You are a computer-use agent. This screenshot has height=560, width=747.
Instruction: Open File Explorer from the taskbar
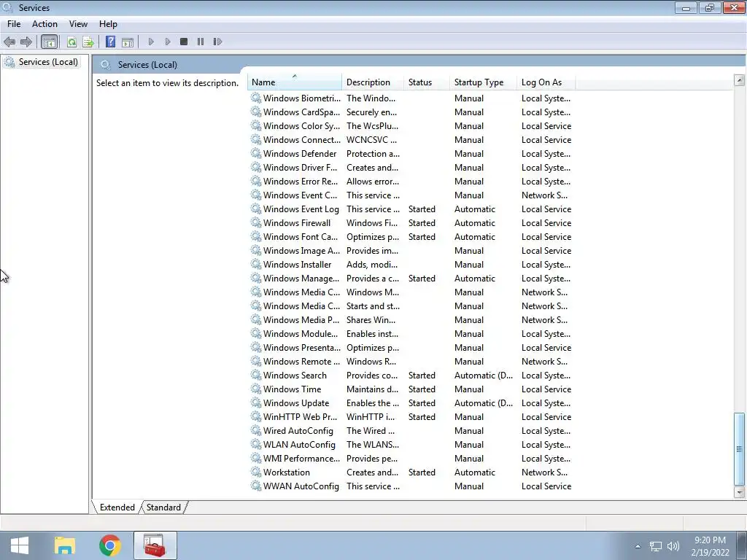click(65, 545)
